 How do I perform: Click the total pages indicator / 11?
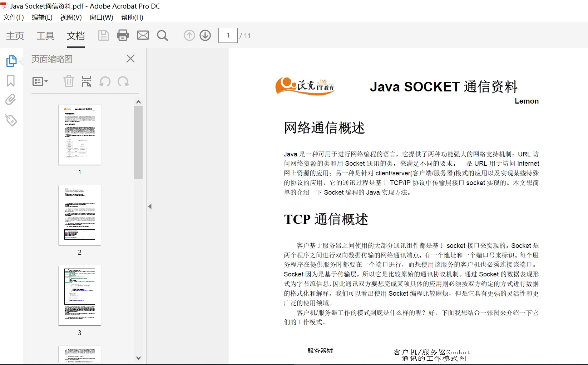(245, 36)
